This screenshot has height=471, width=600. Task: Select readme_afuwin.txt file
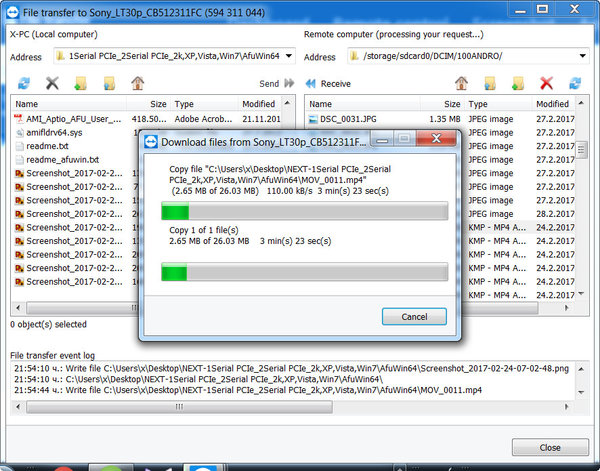[x=62, y=160]
